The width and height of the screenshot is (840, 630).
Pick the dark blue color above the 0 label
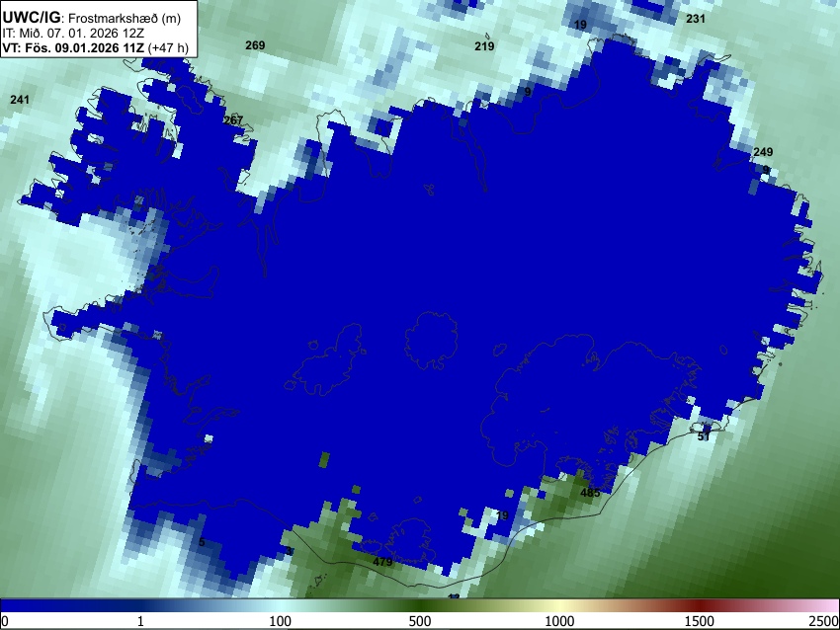click(7, 606)
